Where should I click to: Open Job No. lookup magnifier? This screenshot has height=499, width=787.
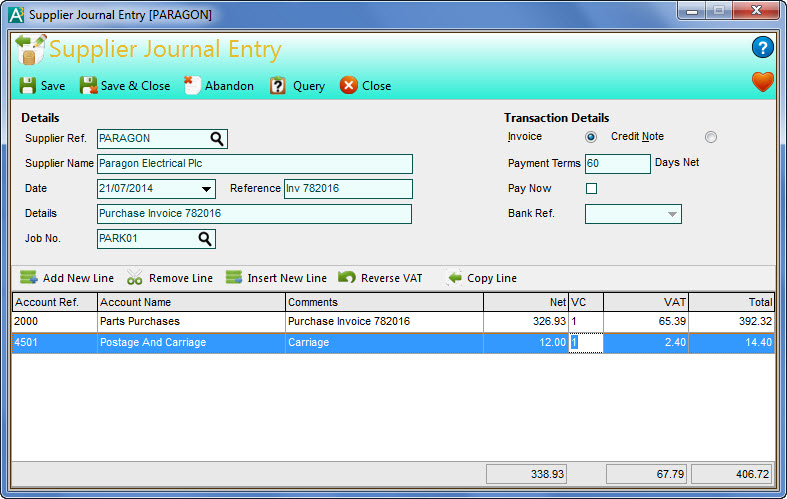tap(205, 239)
